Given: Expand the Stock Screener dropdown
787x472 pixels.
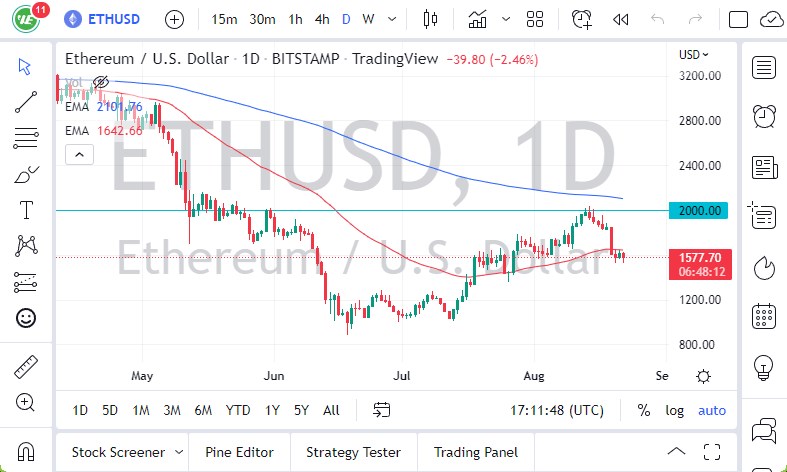Looking at the screenshot, I should (178, 452).
